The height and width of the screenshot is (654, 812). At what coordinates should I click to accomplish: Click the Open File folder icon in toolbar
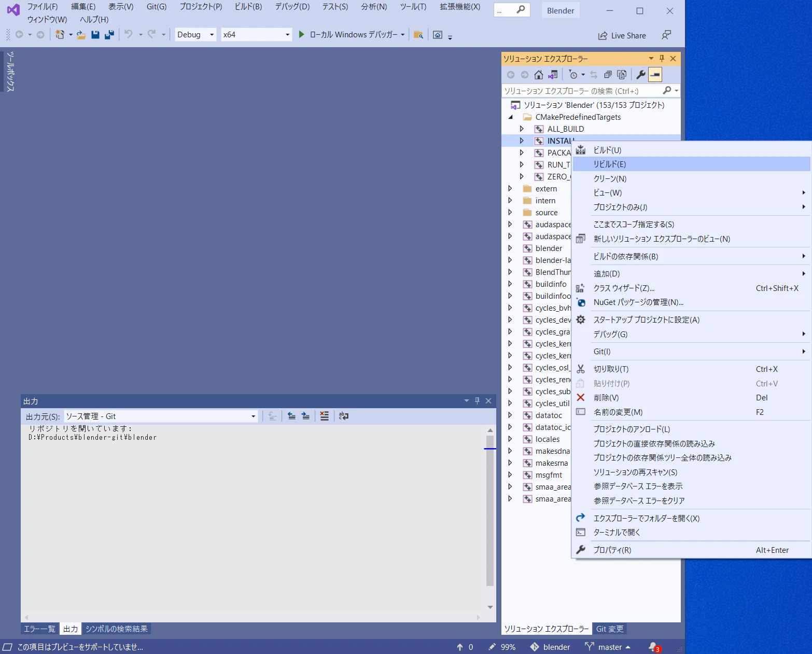point(81,35)
